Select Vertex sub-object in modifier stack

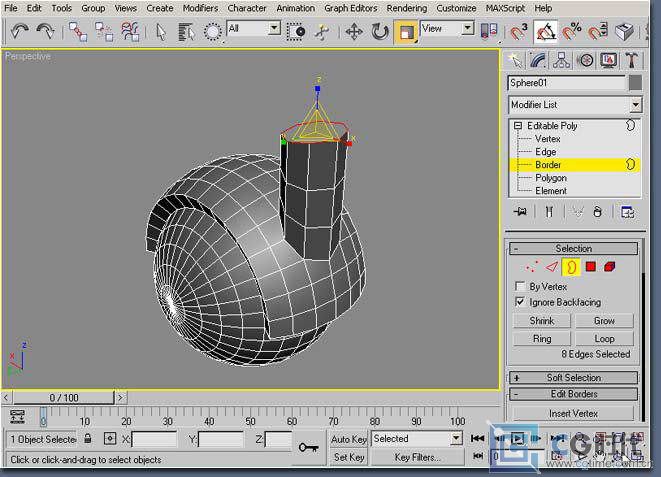click(x=548, y=139)
